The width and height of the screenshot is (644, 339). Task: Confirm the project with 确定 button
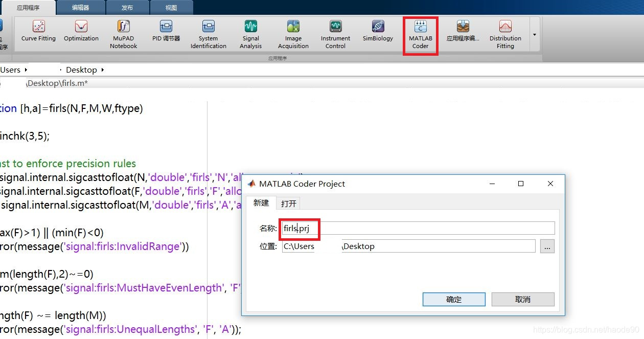click(x=454, y=299)
